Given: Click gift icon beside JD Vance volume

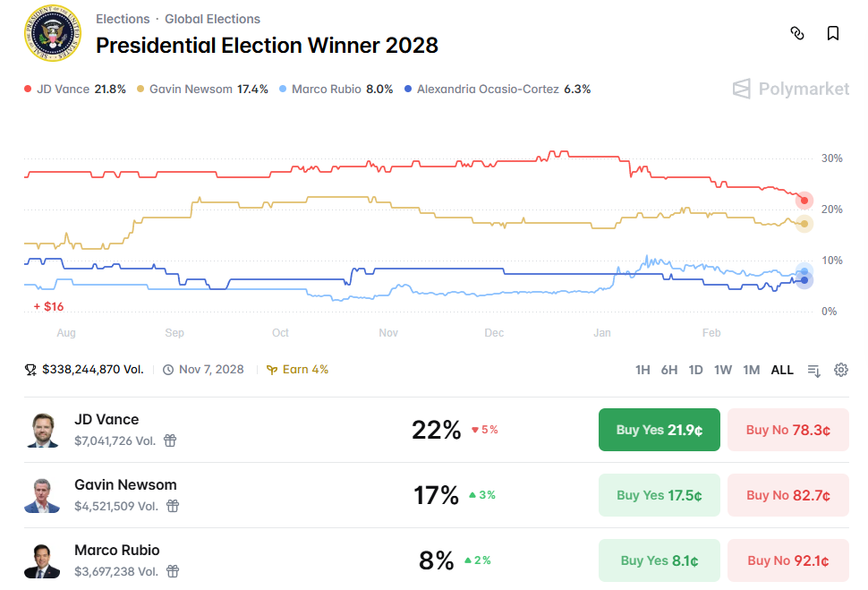Looking at the screenshot, I should [x=170, y=440].
